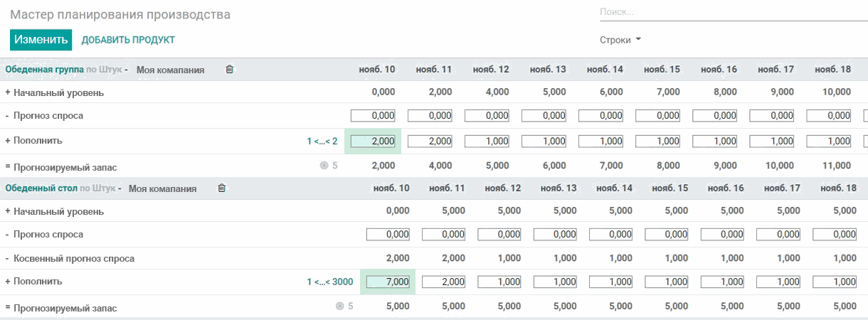Focus the Поиск search field

(733, 12)
